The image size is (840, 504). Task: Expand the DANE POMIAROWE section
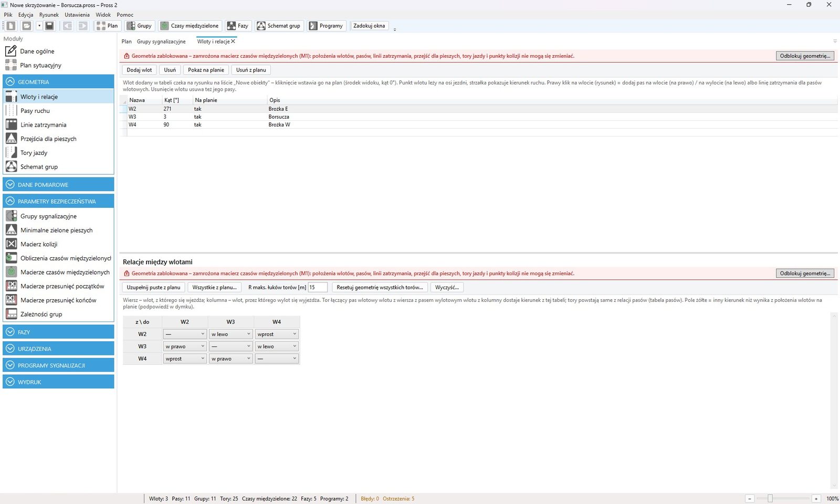pos(58,185)
